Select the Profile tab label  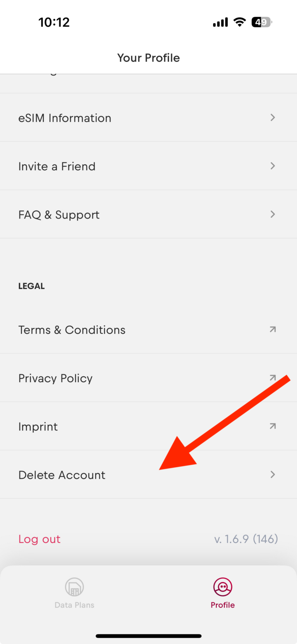pos(223,605)
